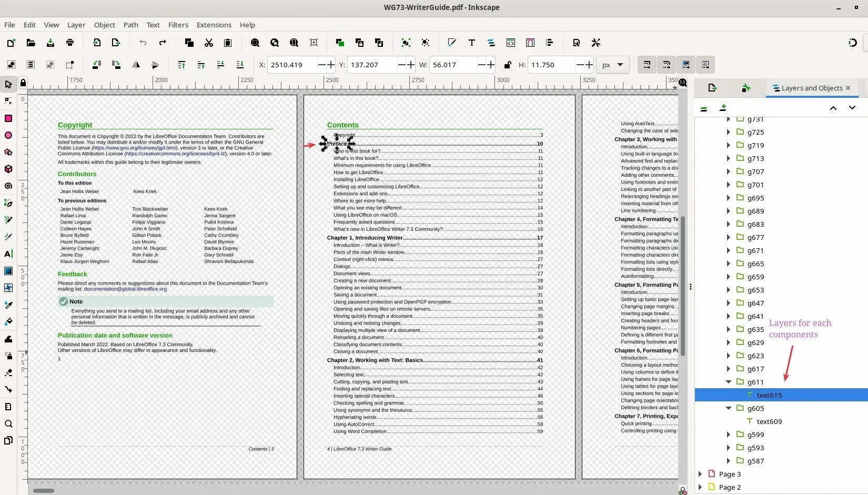Enable scale stroke width when scaling objects
The height and width of the screenshot is (495, 868).
coord(646,65)
